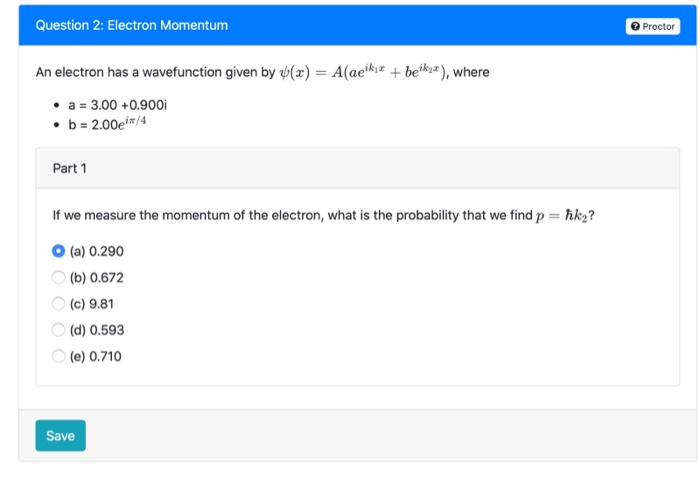Choose radio button for option (b)
This screenshot has width=700, height=478.
coord(59,277)
